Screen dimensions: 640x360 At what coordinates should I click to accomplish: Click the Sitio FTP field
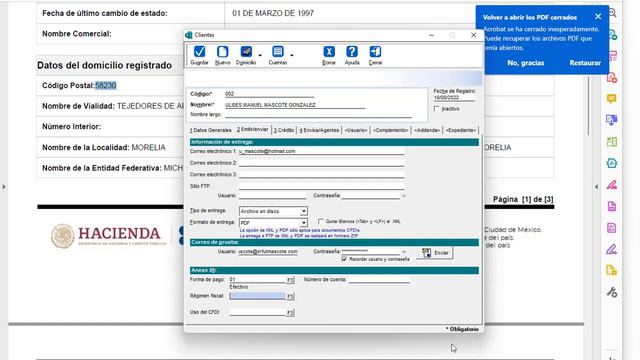click(x=322, y=186)
